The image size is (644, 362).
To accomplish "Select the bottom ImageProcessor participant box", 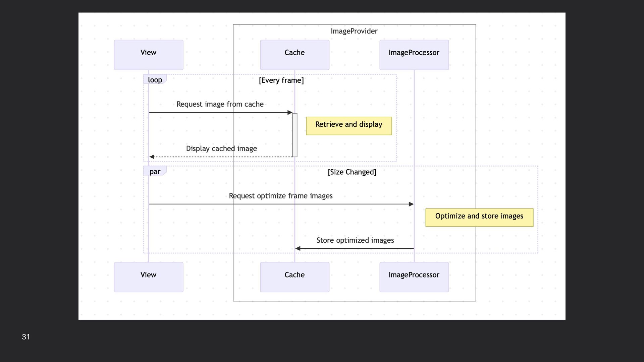I will [x=414, y=277].
